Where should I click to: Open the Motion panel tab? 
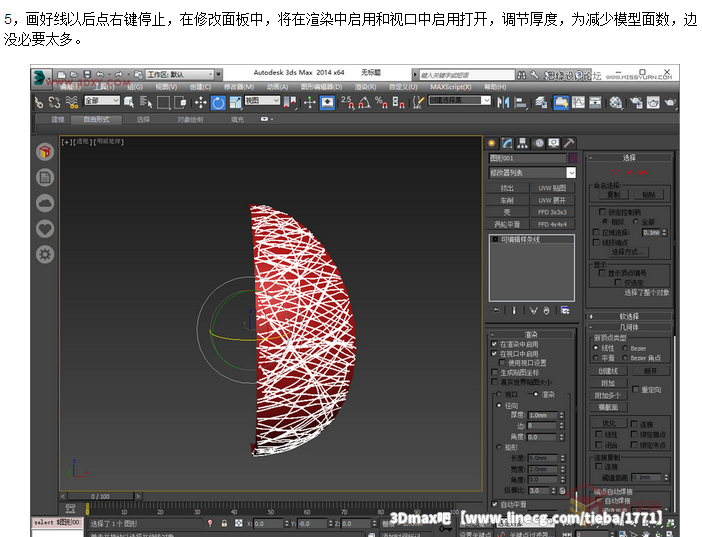pos(538,143)
